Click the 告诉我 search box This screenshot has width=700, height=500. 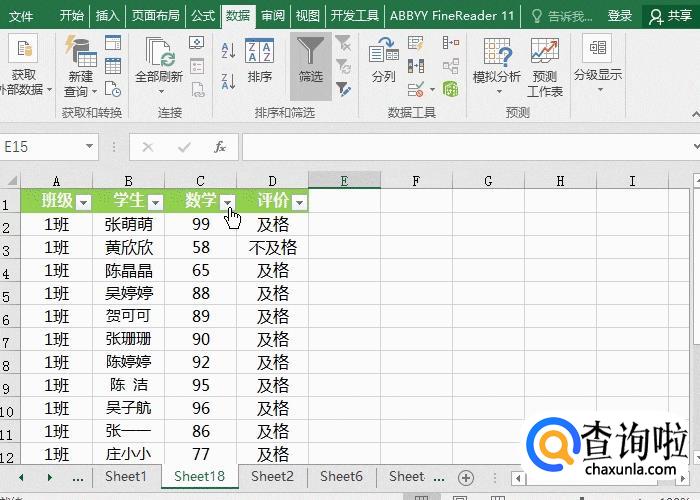[562, 17]
